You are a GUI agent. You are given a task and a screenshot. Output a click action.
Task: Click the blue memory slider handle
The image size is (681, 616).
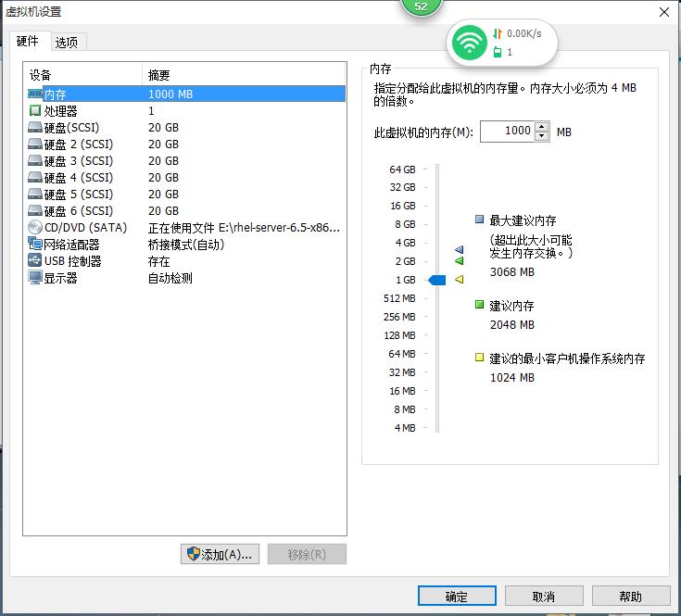coord(437,280)
